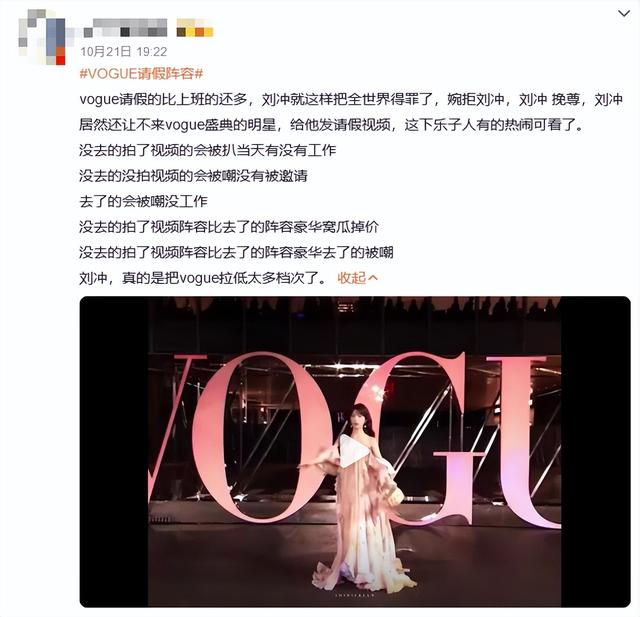Click the orange badge on avatar corner

pos(60,56)
